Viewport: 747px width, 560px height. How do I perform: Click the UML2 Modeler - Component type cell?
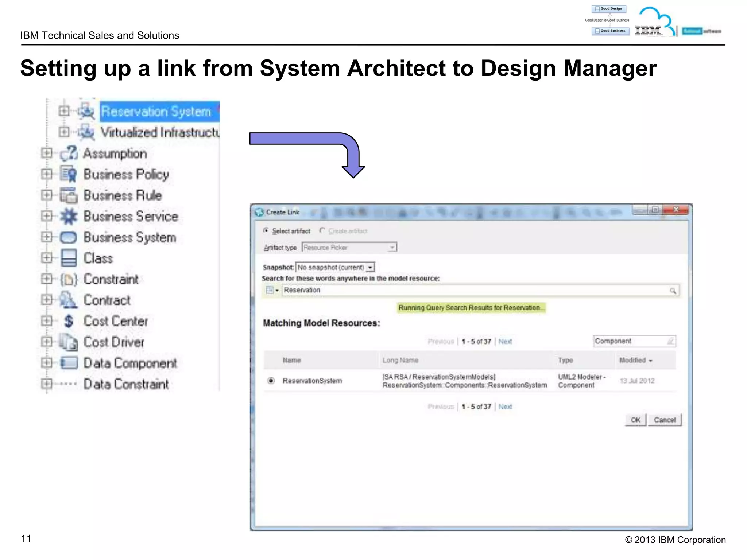point(581,381)
